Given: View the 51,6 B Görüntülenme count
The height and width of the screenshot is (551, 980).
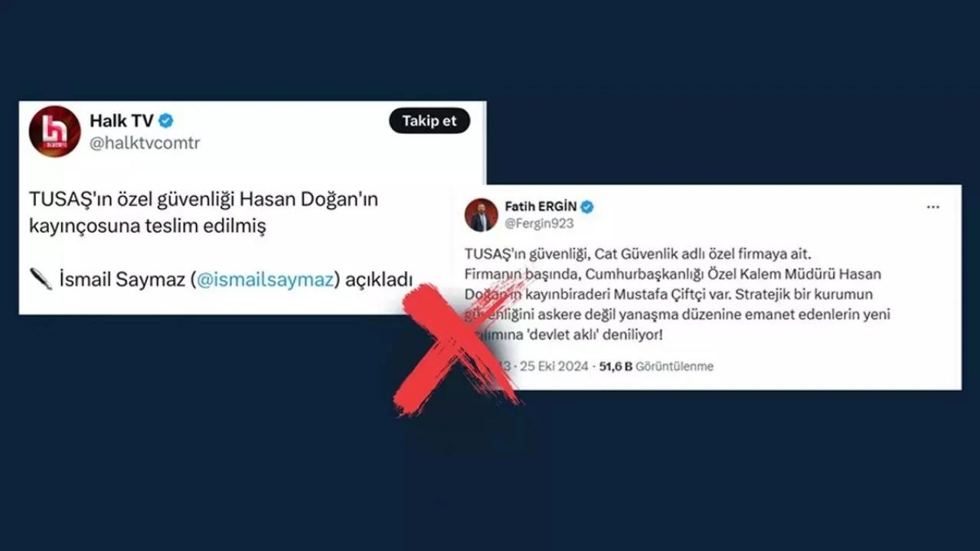Looking at the screenshot, I should pos(656,367).
